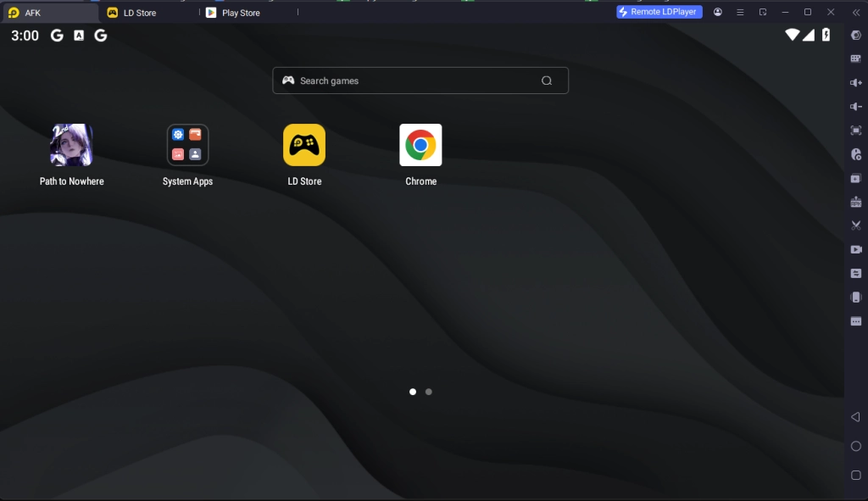Open the operation recorder mouse icon
The height and width of the screenshot is (501, 868).
(856, 154)
